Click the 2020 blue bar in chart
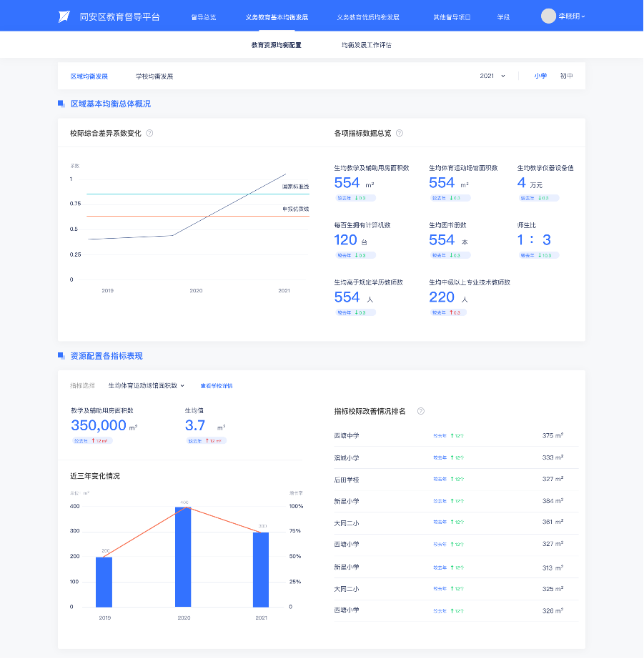 (183, 557)
